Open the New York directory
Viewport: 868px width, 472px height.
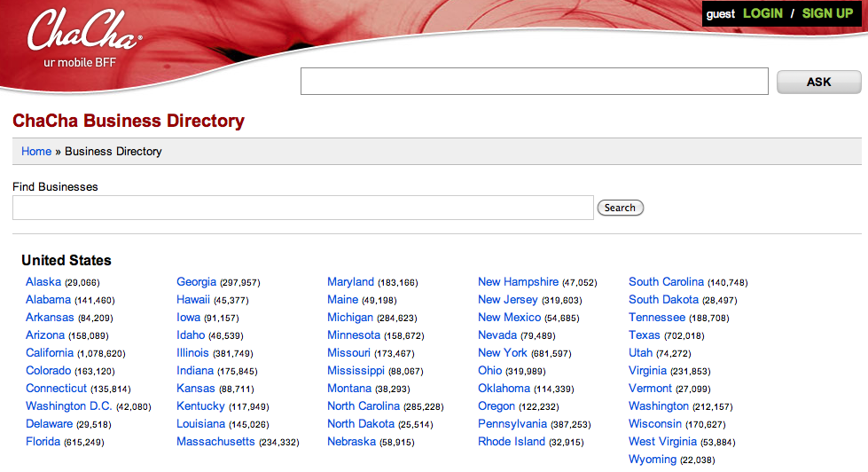pos(502,353)
